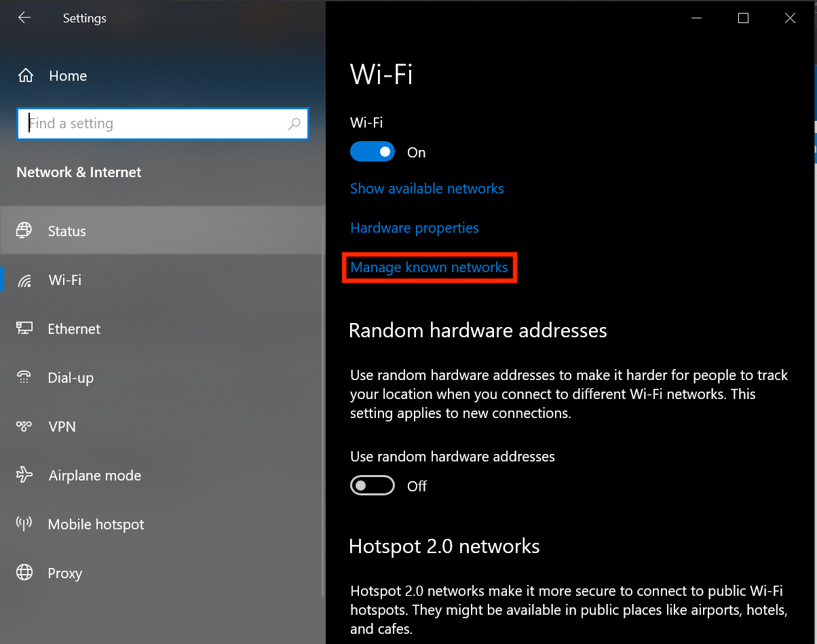This screenshot has width=817, height=644.
Task: Select the Dial-up icon
Action: 24,378
